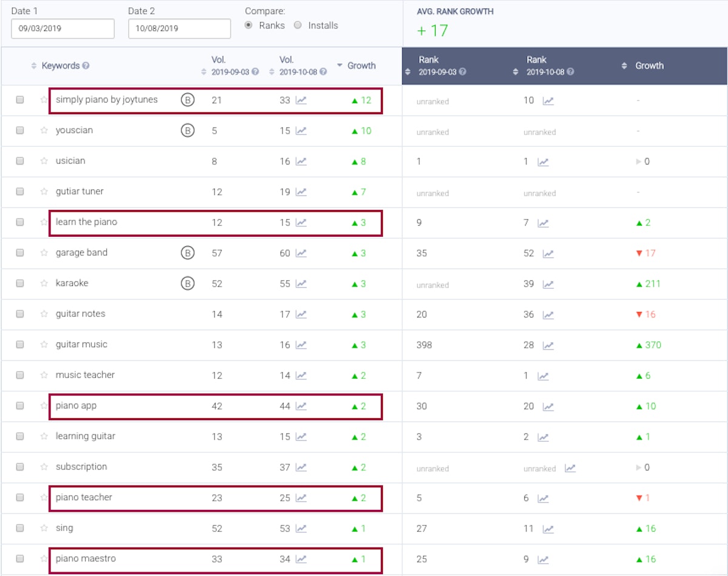Star the youscian keyword

[x=44, y=130]
